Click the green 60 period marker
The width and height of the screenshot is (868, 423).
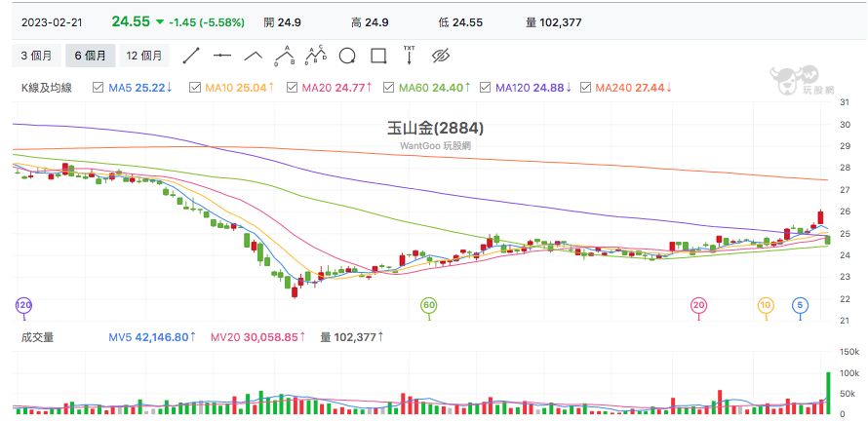tap(428, 305)
